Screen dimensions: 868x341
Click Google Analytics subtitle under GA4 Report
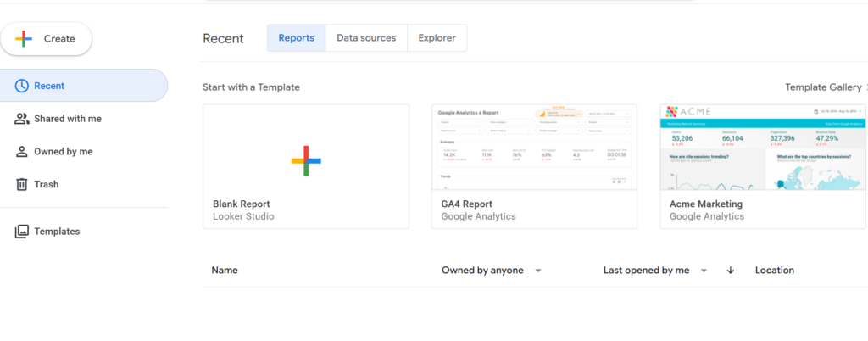click(x=478, y=216)
